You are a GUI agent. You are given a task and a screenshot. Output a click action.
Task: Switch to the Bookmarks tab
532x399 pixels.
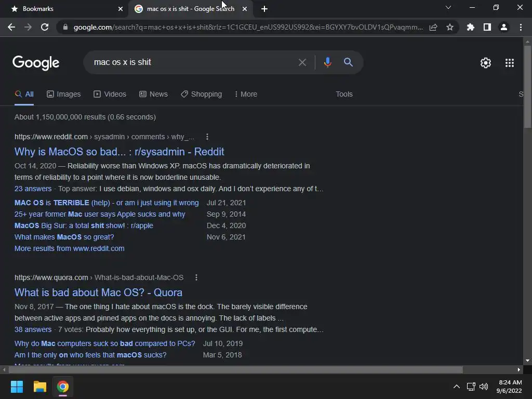click(64, 9)
